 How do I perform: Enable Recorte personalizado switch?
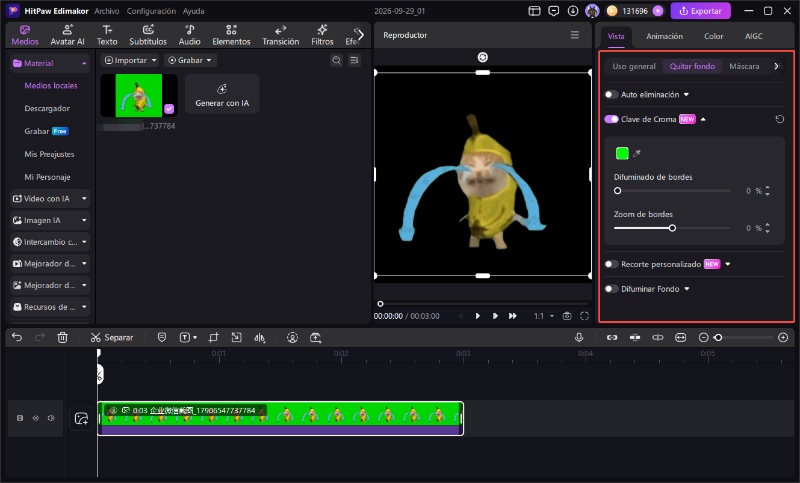(611, 264)
